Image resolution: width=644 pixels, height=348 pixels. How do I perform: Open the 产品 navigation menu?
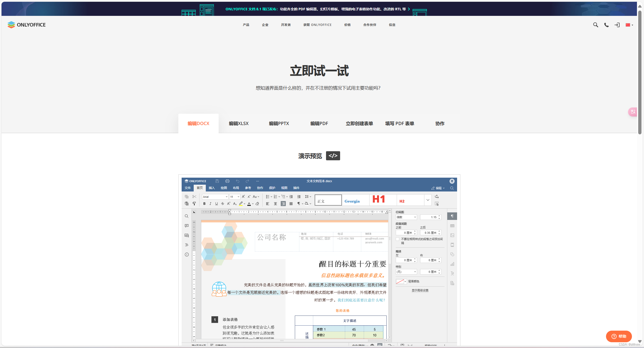[x=246, y=25]
